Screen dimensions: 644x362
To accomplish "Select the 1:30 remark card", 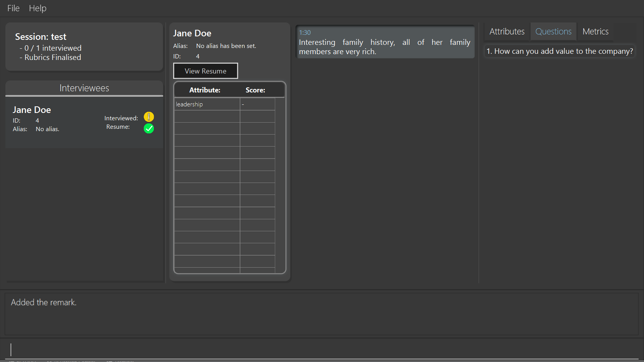I will 385,42.
